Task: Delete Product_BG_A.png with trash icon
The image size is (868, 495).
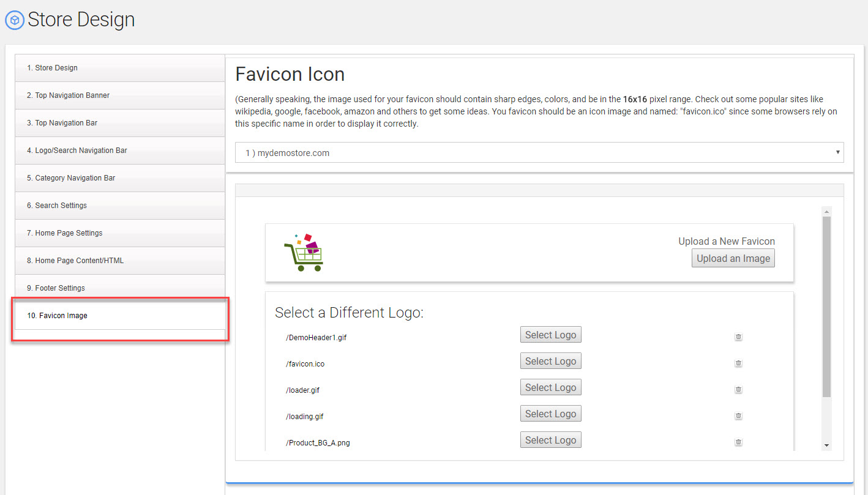Action: pos(738,442)
